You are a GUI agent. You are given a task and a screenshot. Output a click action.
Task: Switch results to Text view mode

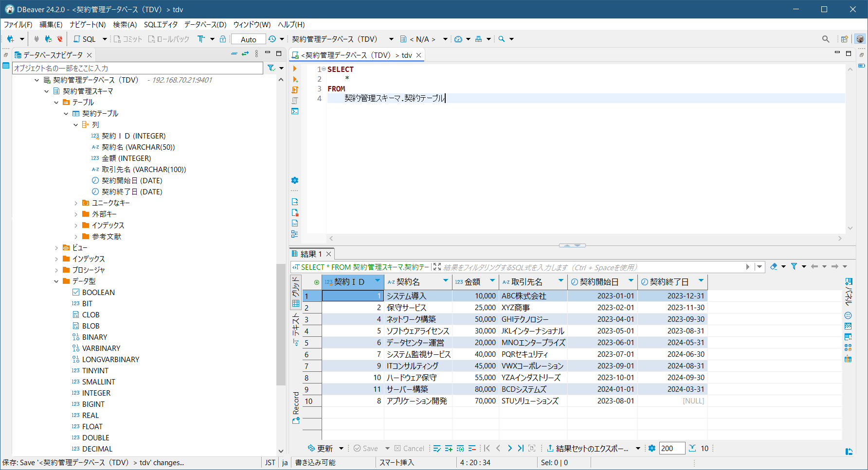(x=295, y=330)
